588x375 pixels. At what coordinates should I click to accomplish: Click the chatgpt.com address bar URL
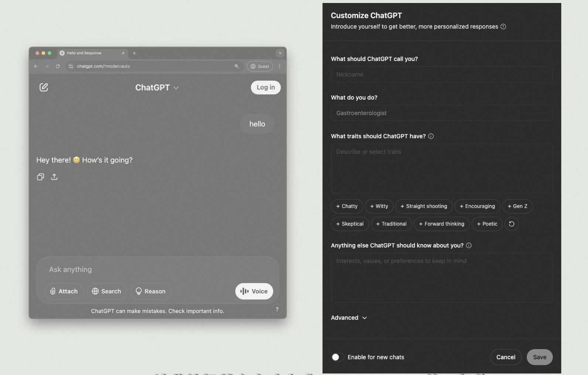click(x=103, y=66)
